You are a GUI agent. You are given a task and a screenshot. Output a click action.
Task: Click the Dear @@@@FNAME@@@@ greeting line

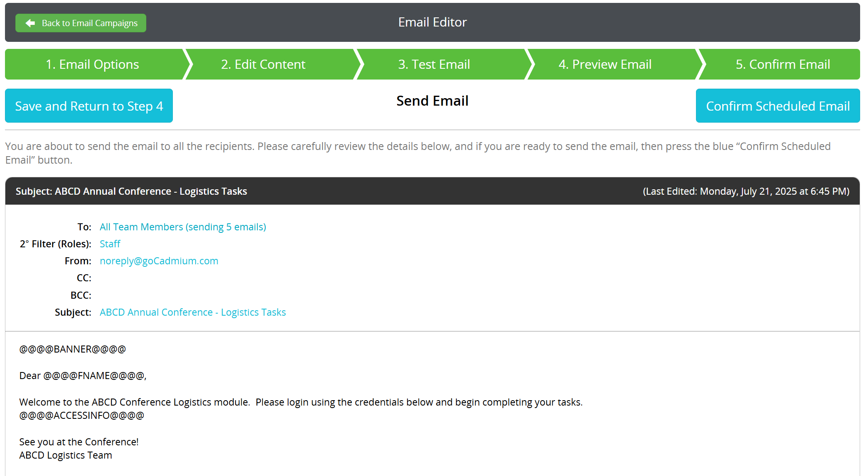[x=83, y=376]
